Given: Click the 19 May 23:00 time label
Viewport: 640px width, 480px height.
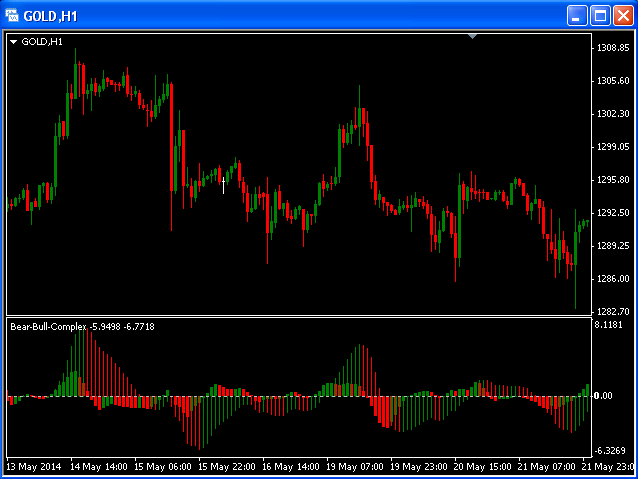Looking at the screenshot, I should [x=419, y=467].
